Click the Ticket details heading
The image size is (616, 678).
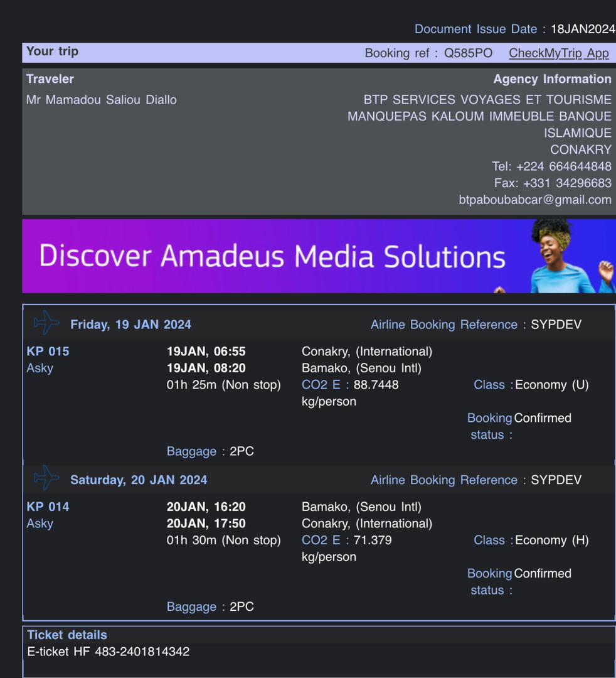click(x=67, y=635)
